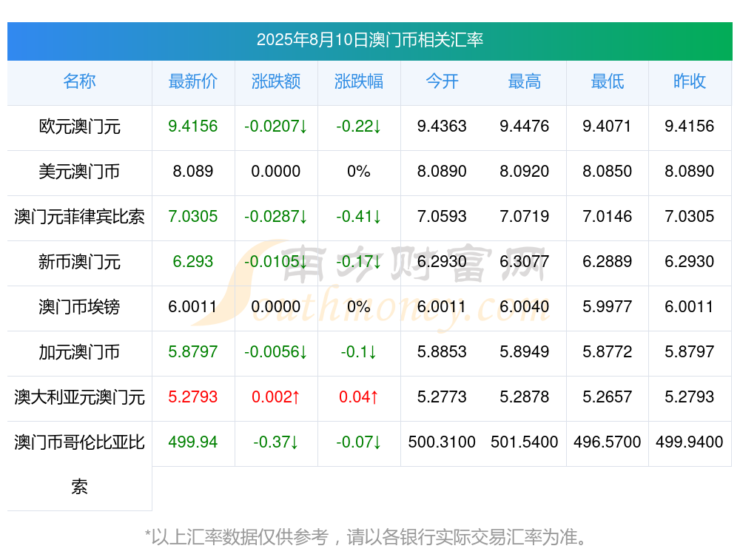
Task: Select the 最低 column header
Action: 608,81
